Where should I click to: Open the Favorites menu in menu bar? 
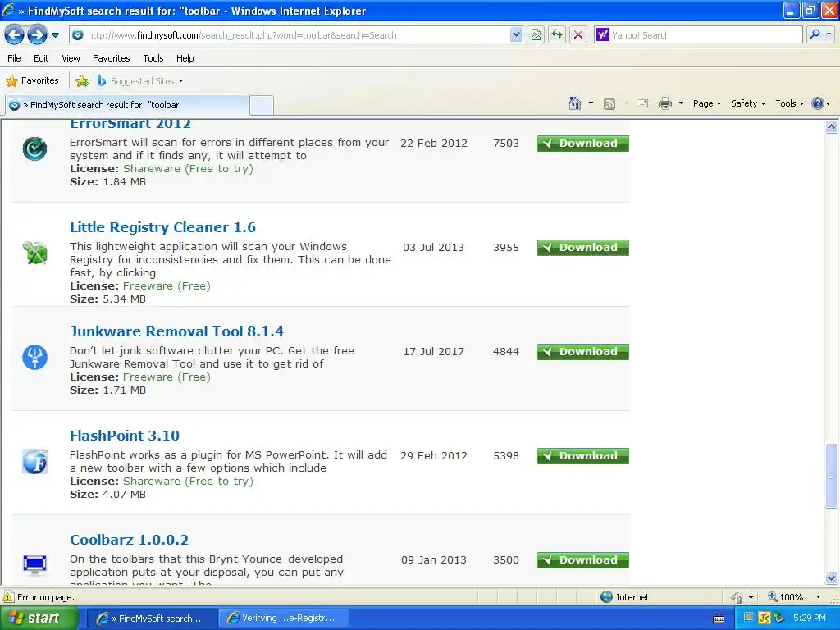pos(111,58)
